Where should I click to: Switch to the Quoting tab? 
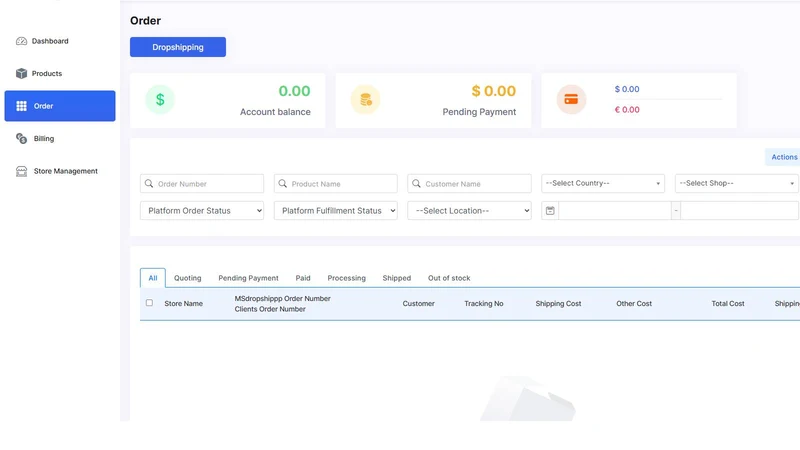[188, 278]
